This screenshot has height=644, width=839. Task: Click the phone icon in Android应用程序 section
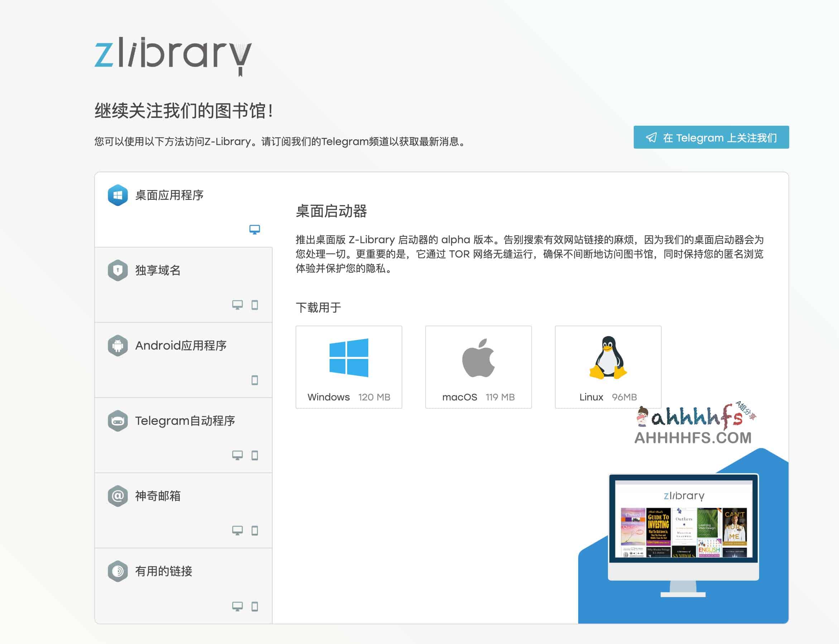coord(255,380)
